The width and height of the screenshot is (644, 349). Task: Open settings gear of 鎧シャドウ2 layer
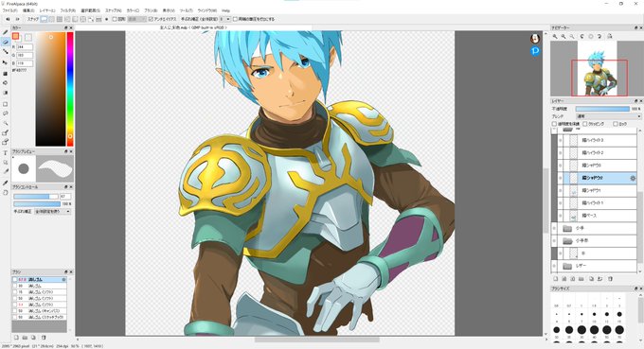click(633, 178)
